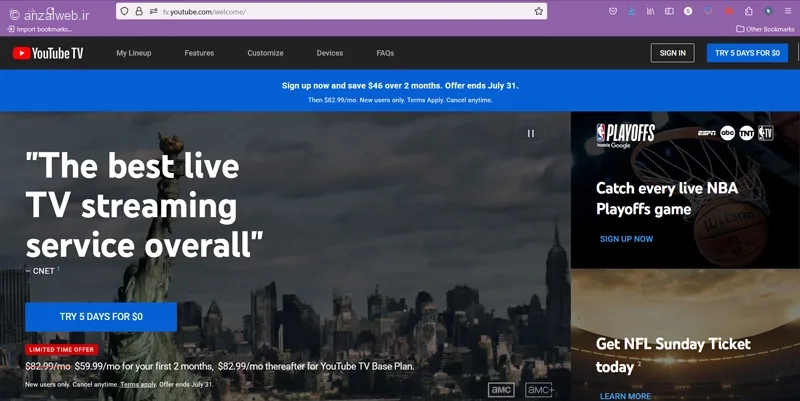
Task: Open the site permissions icon in the address bar
Action: point(154,11)
